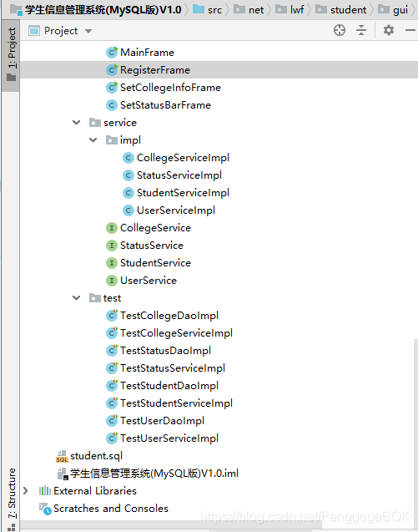Collapse the test package node
Image resolution: width=418 pixels, height=532 pixels.
[x=77, y=298]
